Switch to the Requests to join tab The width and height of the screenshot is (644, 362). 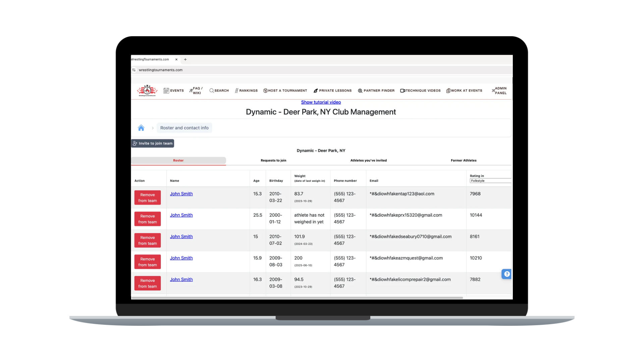point(273,161)
